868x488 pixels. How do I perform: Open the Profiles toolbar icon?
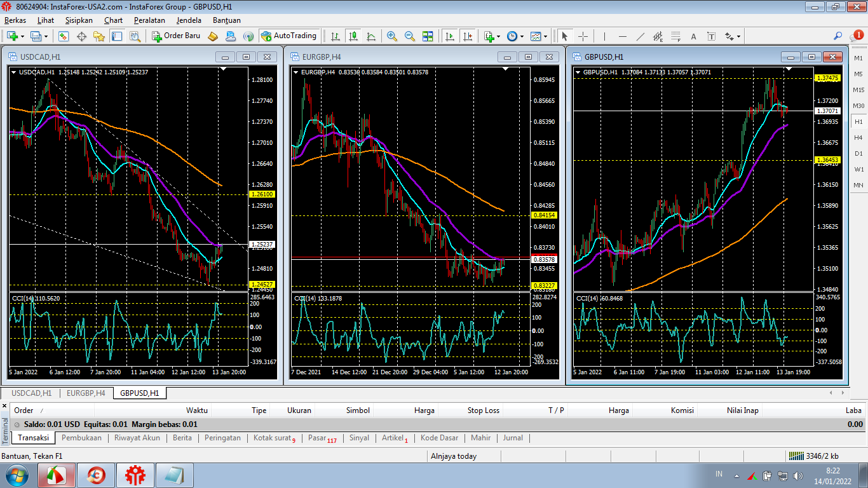36,36
